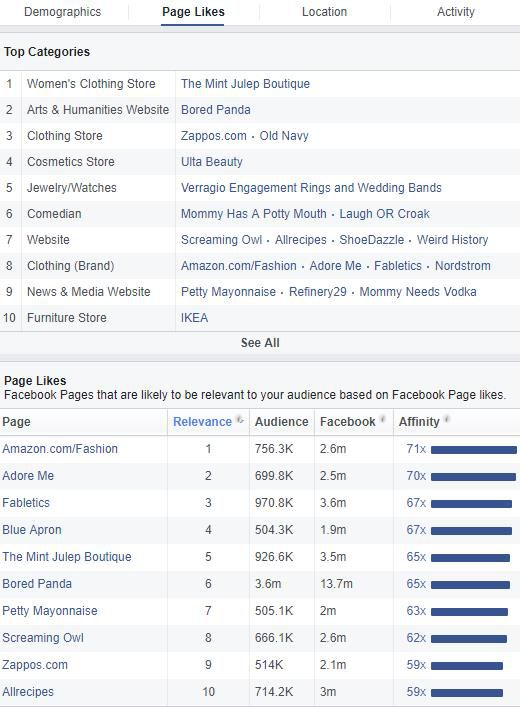Select the Activity tab
520x707 pixels.
point(456,12)
